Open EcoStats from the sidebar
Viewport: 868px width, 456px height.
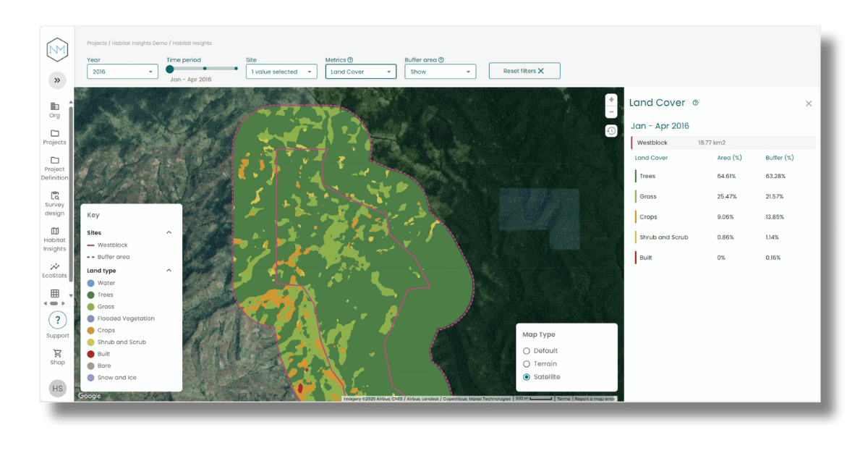pos(55,271)
